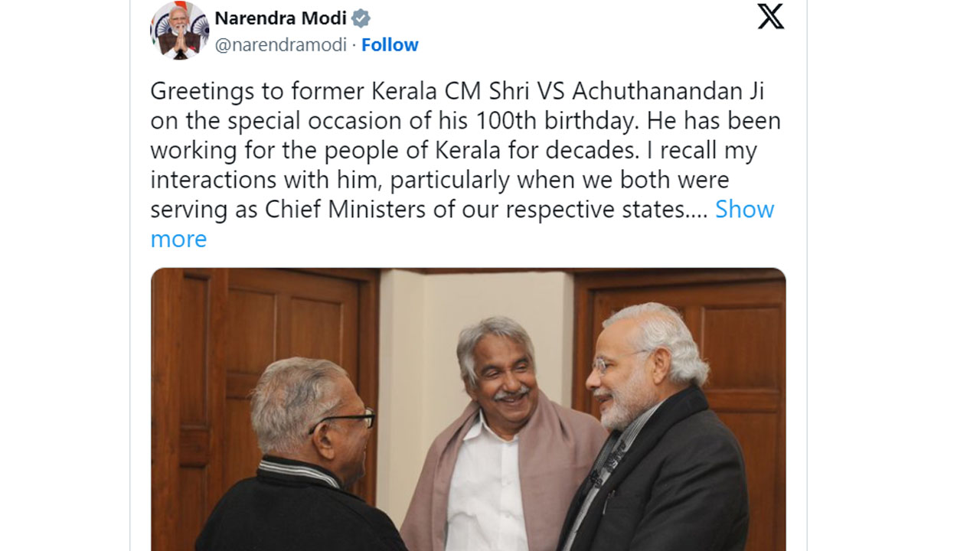
Task: Expand the tweet with Show more
Action: (x=744, y=210)
